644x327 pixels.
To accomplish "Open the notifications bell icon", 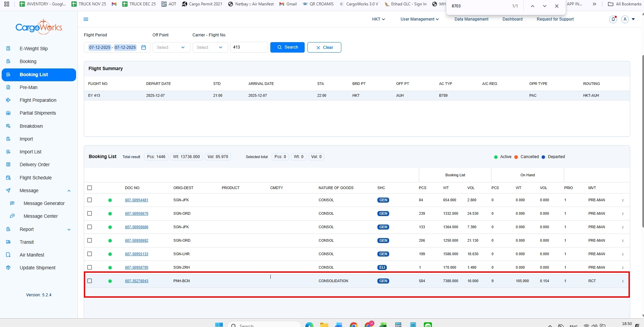I will tap(613, 19).
